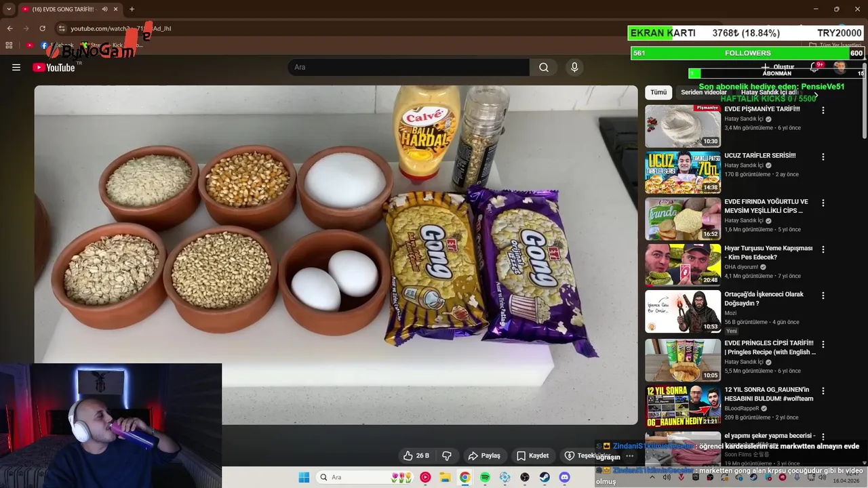The width and height of the screenshot is (868, 488).
Task: Close the EVDE GONG TARİFİ tab
Action: pyautogui.click(x=115, y=9)
